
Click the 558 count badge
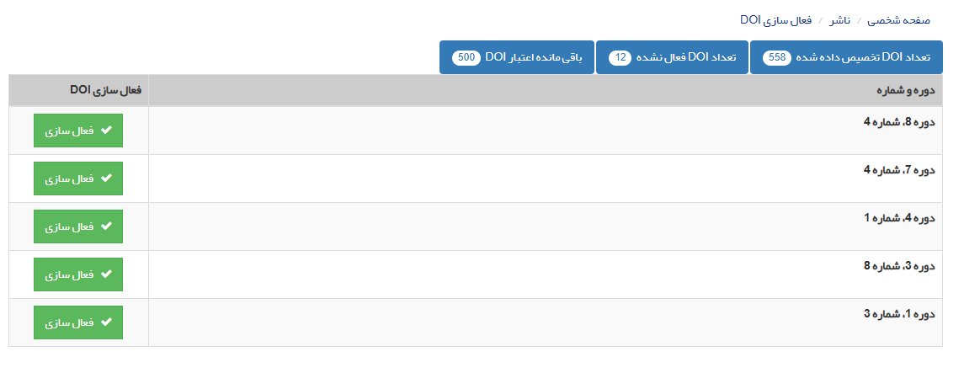[x=776, y=58]
